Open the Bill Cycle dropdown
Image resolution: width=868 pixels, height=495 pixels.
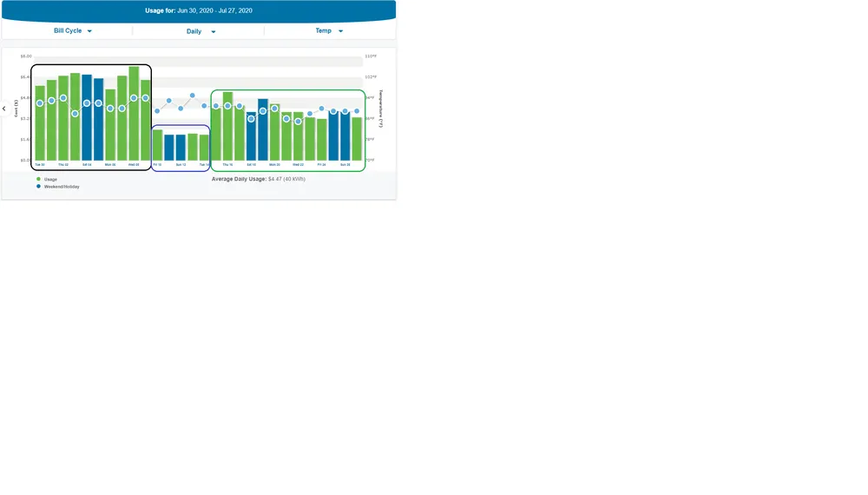click(73, 31)
